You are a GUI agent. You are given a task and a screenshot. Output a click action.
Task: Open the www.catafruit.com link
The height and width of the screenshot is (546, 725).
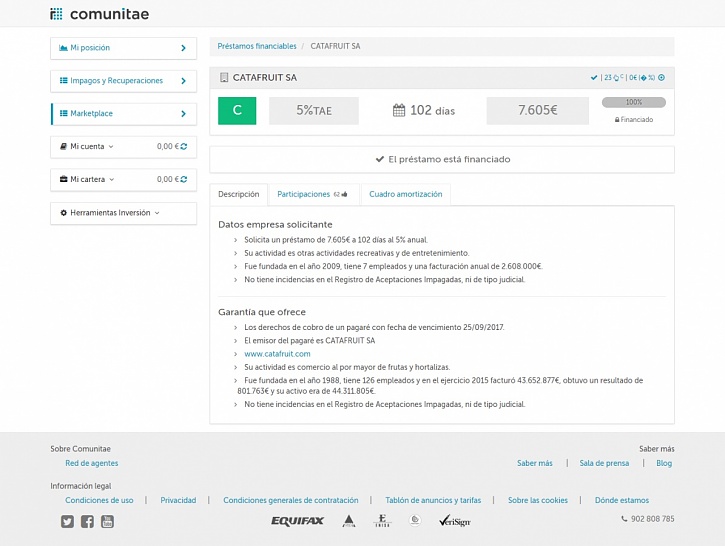point(277,354)
